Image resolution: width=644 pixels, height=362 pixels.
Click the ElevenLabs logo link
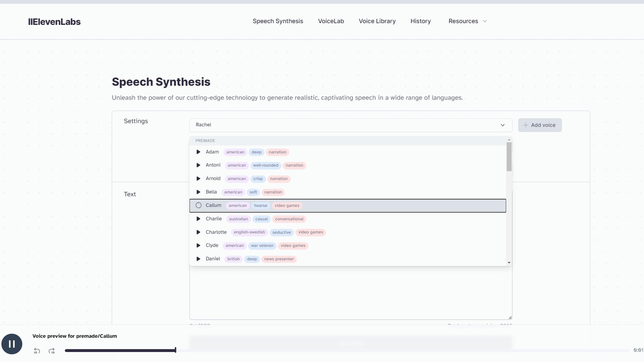[x=54, y=22]
